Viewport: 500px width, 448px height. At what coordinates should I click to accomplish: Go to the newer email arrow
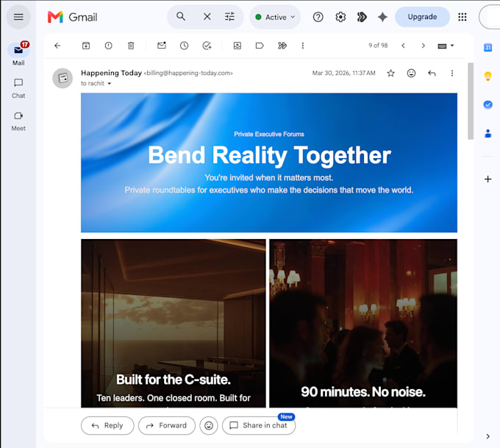click(x=403, y=46)
